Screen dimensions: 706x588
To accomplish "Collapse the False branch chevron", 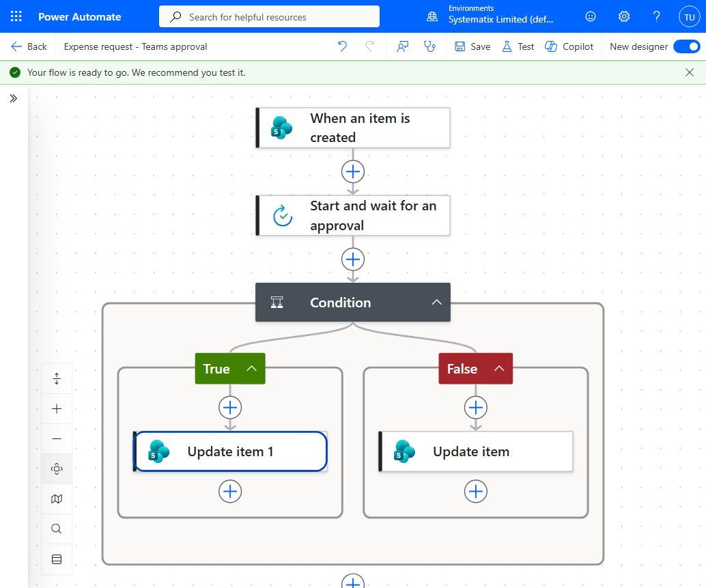I will [499, 368].
